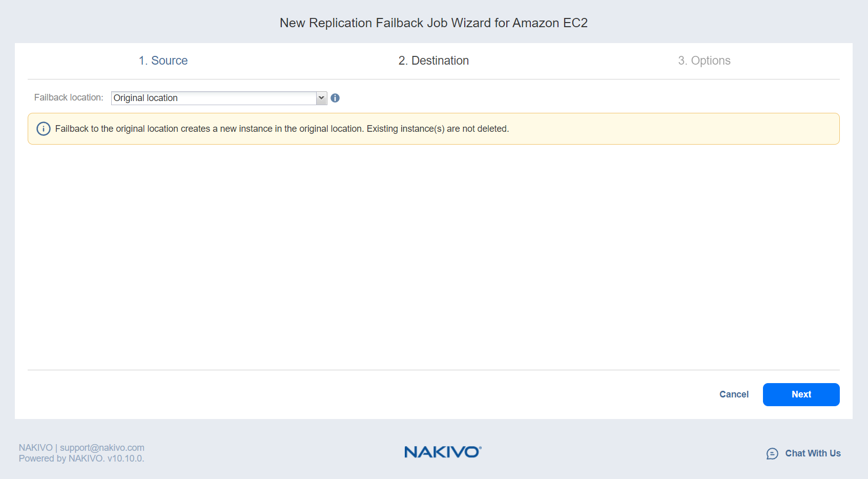This screenshot has width=868, height=479.
Task: Select the 'Original location' combo box field
Action: (213, 98)
